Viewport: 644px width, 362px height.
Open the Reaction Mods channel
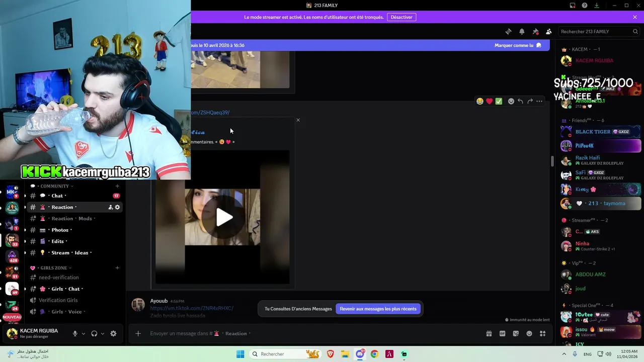click(x=74, y=219)
